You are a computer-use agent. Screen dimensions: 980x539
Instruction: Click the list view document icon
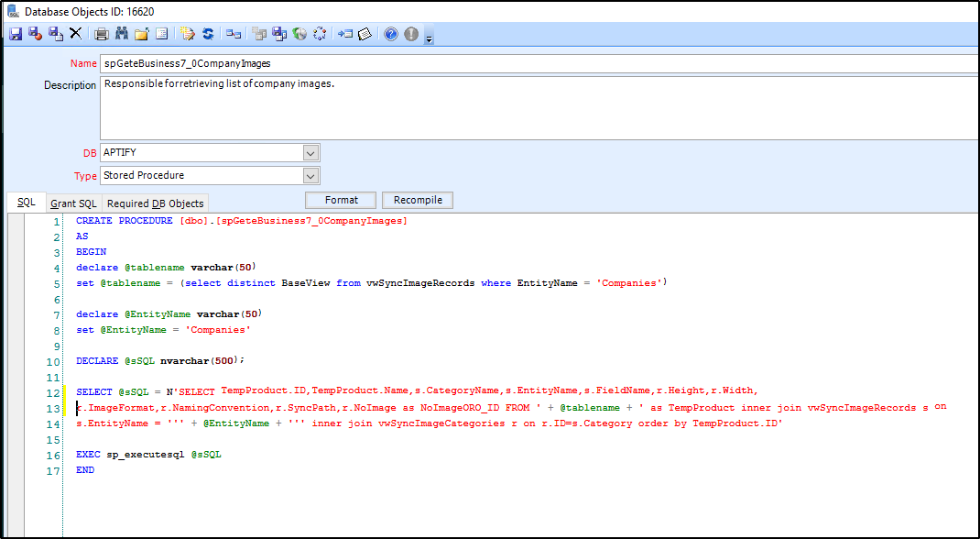161,34
